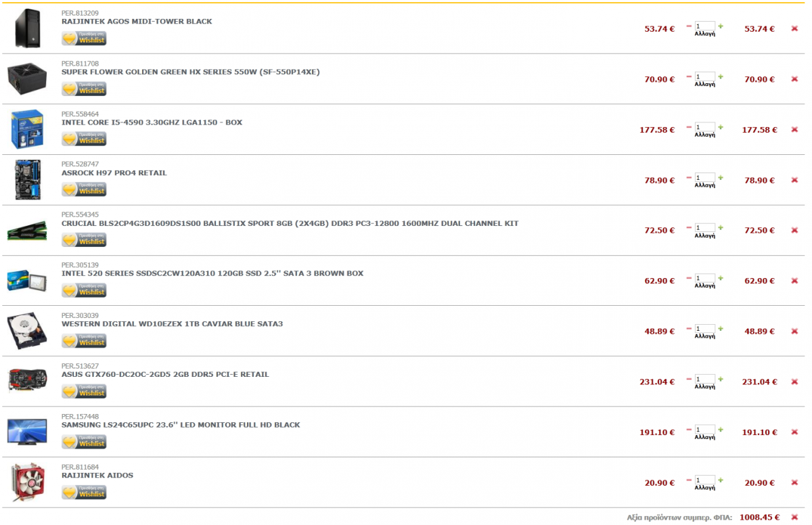Open Raijintek Agos case thumbnail

(x=27, y=28)
